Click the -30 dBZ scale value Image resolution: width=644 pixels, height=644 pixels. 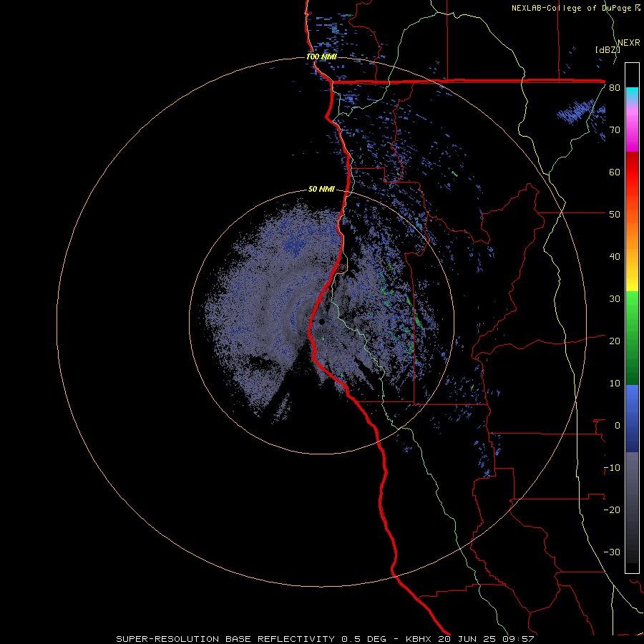tap(612, 552)
